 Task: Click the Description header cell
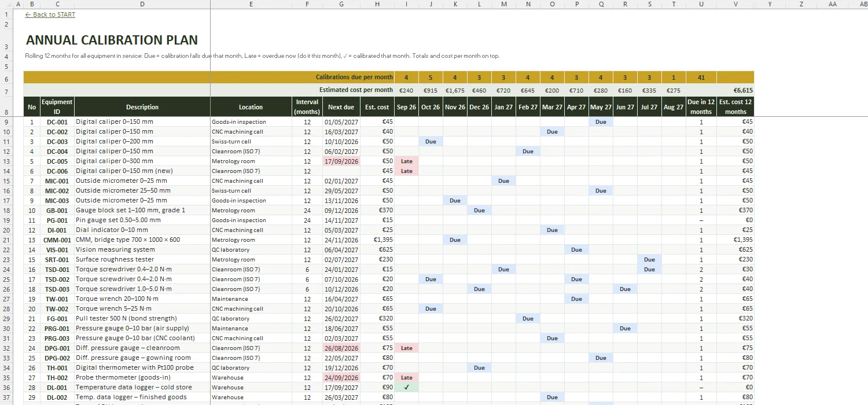click(142, 107)
